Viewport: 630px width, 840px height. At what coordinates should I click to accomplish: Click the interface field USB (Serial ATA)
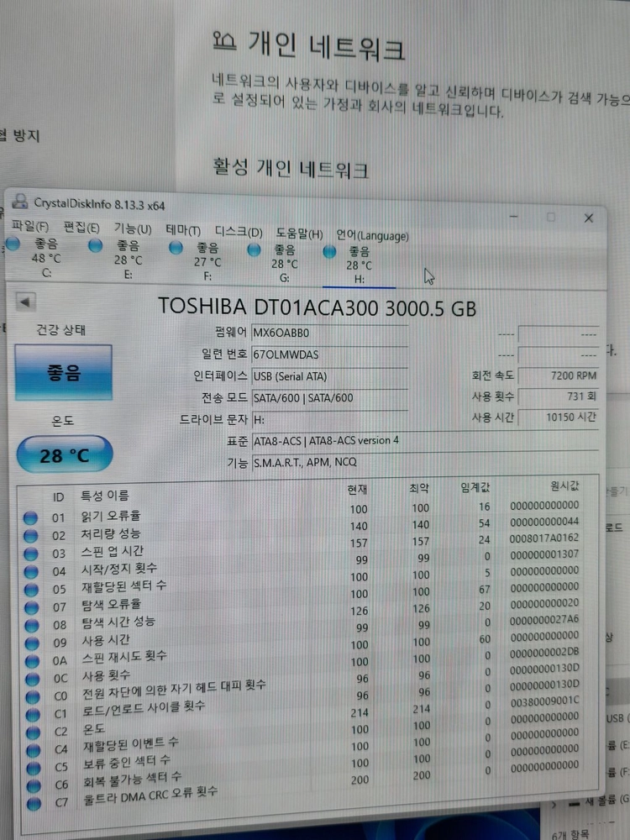tap(329, 376)
